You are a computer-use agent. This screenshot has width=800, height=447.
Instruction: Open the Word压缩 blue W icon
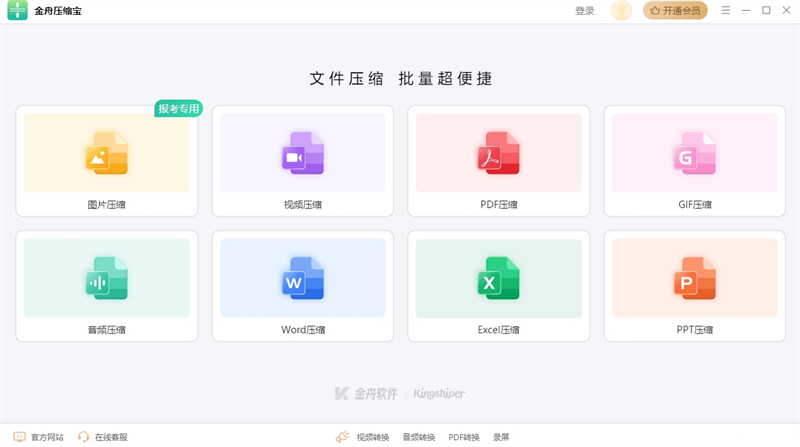click(x=303, y=278)
